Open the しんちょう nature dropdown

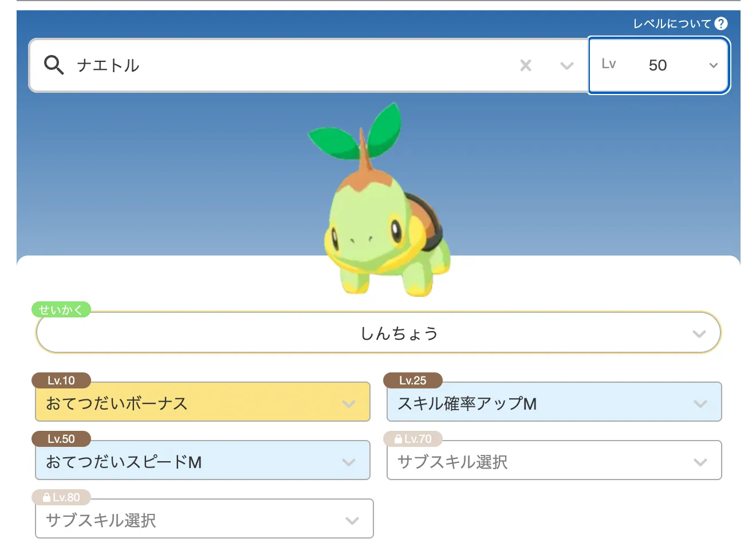pos(378,333)
